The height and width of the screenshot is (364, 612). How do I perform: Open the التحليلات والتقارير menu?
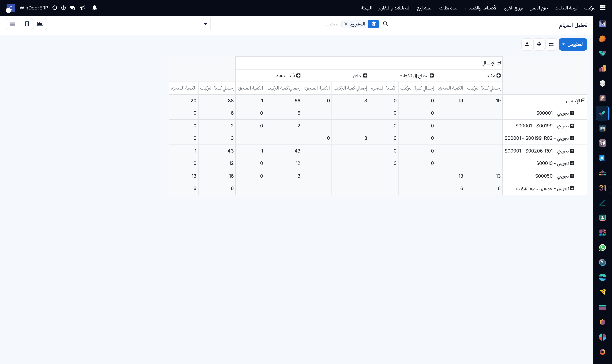394,8
